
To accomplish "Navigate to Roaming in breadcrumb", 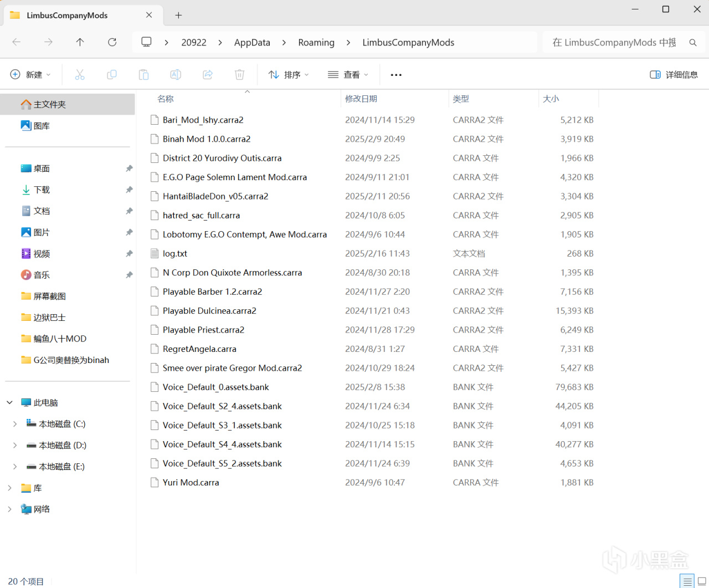I will [316, 43].
